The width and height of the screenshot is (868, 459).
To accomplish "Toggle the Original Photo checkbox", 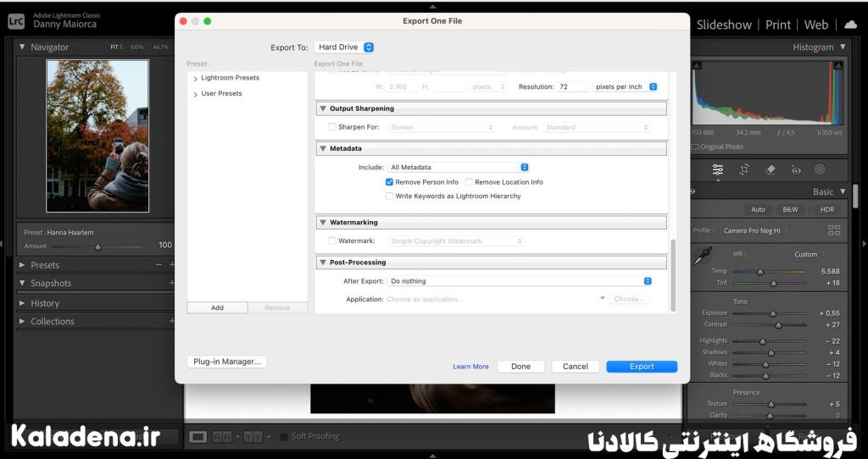I will (x=695, y=147).
